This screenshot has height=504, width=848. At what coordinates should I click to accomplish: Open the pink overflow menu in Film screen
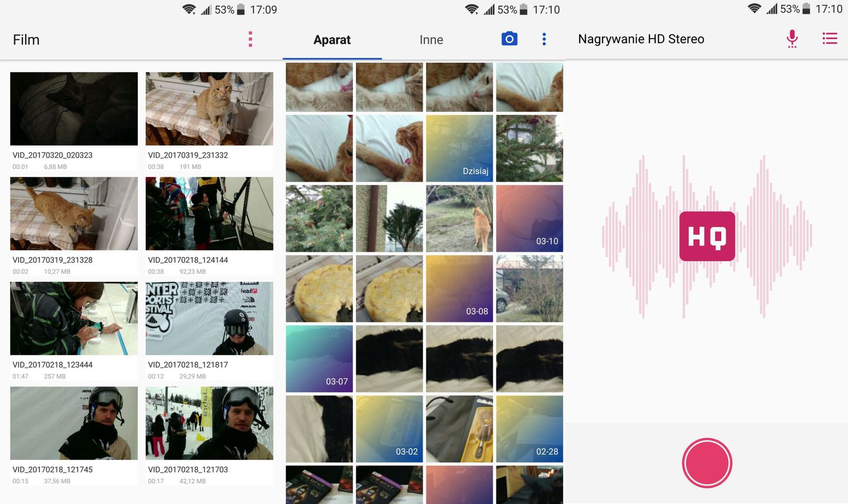pos(250,39)
